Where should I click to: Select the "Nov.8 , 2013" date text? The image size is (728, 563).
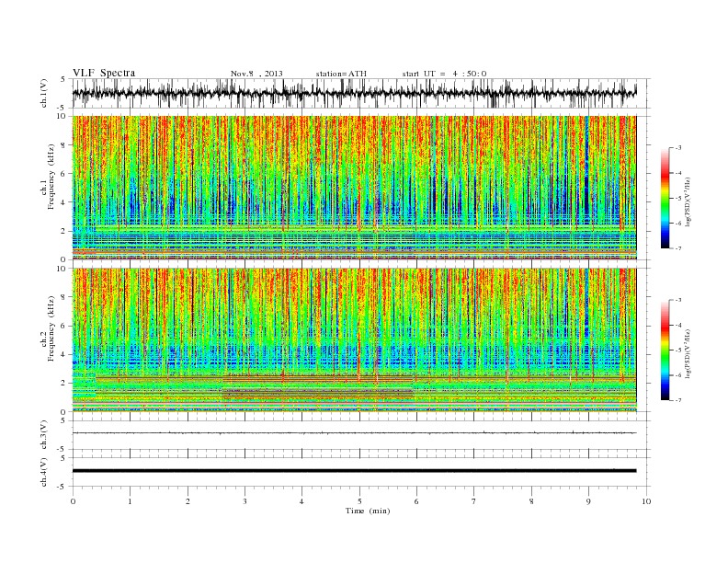[x=256, y=74]
